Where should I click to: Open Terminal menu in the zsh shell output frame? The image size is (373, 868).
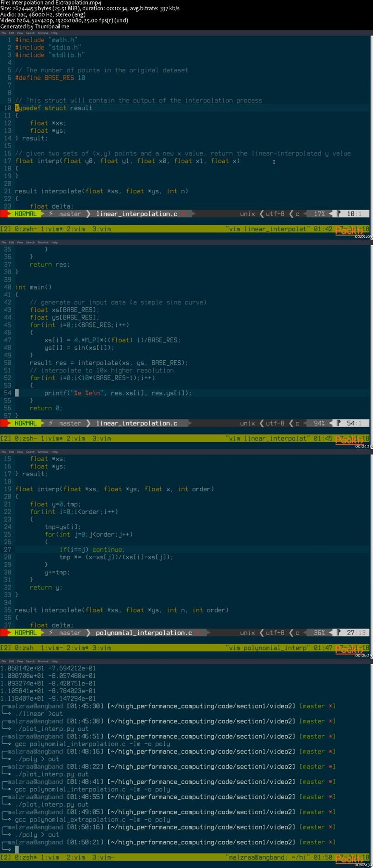click(43, 661)
